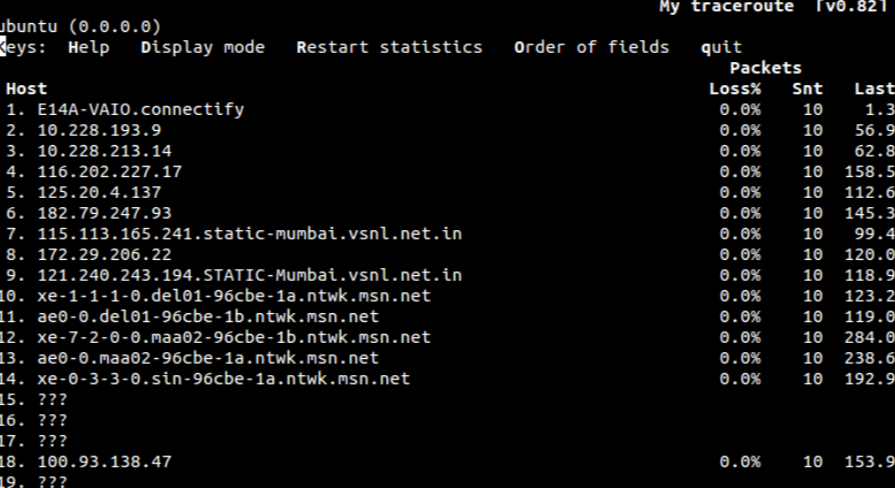Screen dimensions: 895x488
Task: Click the Last column header
Action: 874,89
